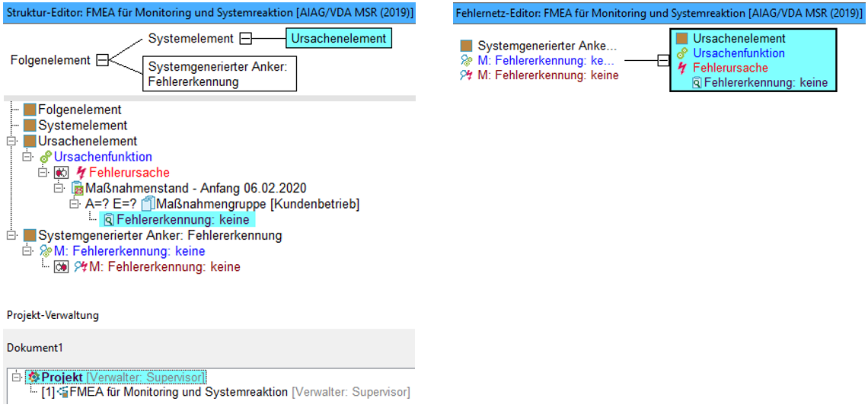Screen dimensions: 868x411
Task: Collapse the Systemelement branch in the diagram
Action: pyautogui.click(x=246, y=39)
